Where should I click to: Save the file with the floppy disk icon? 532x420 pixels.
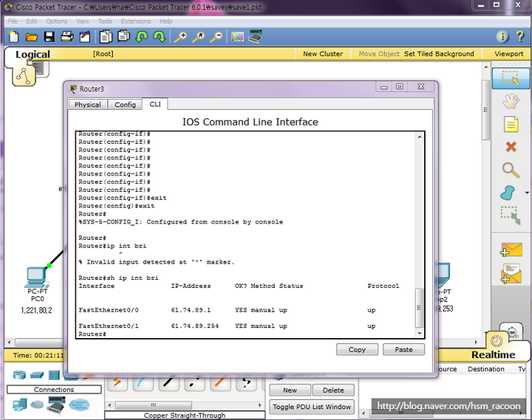coord(50,37)
